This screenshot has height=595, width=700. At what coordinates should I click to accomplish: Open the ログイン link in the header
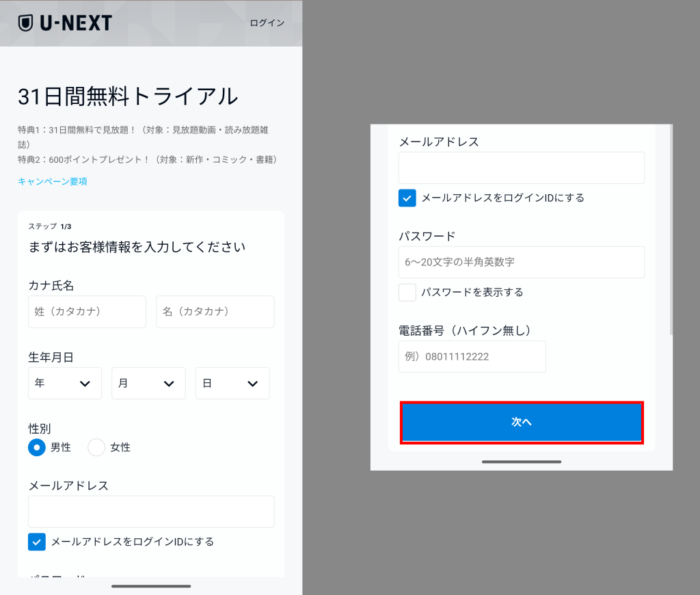(267, 23)
